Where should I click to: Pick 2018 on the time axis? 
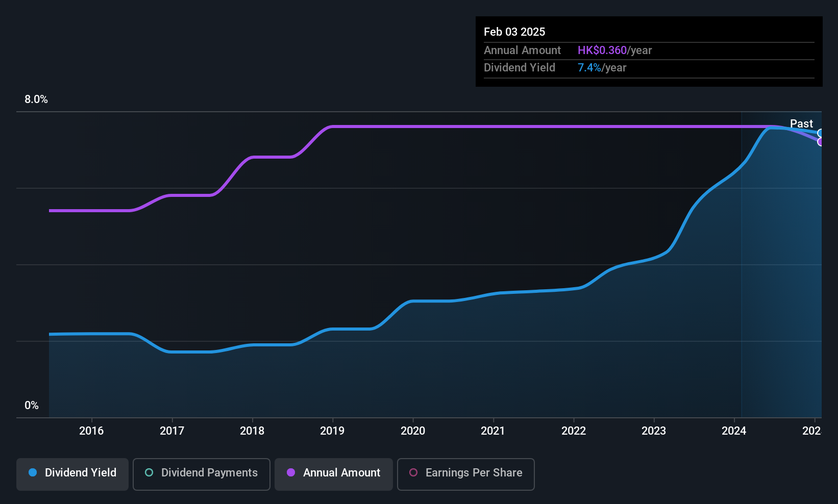click(252, 431)
